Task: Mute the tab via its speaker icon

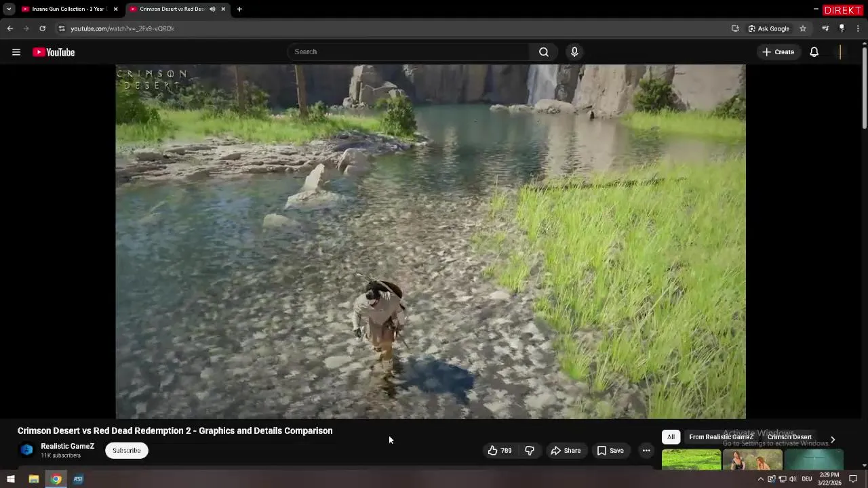Action: 212,9
